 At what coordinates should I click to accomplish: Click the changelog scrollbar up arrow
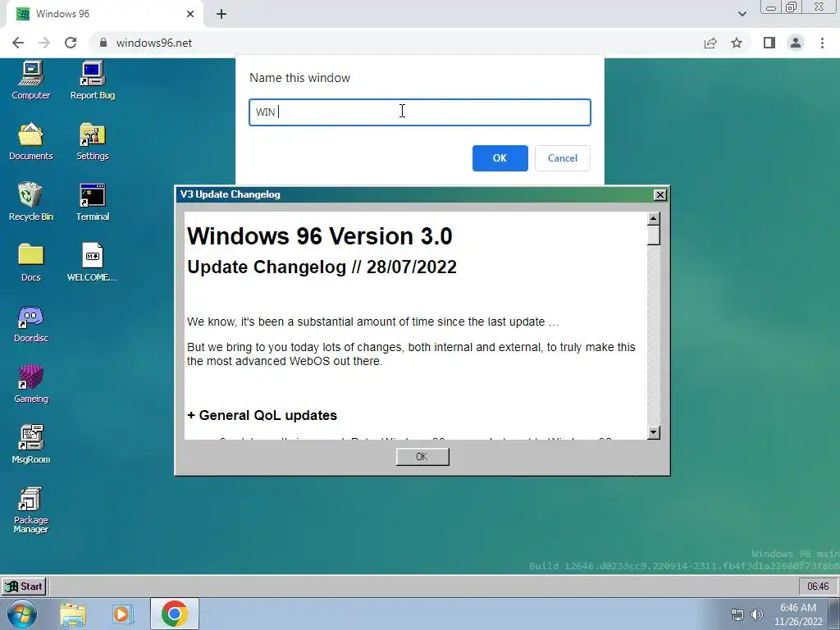[x=653, y=218]
